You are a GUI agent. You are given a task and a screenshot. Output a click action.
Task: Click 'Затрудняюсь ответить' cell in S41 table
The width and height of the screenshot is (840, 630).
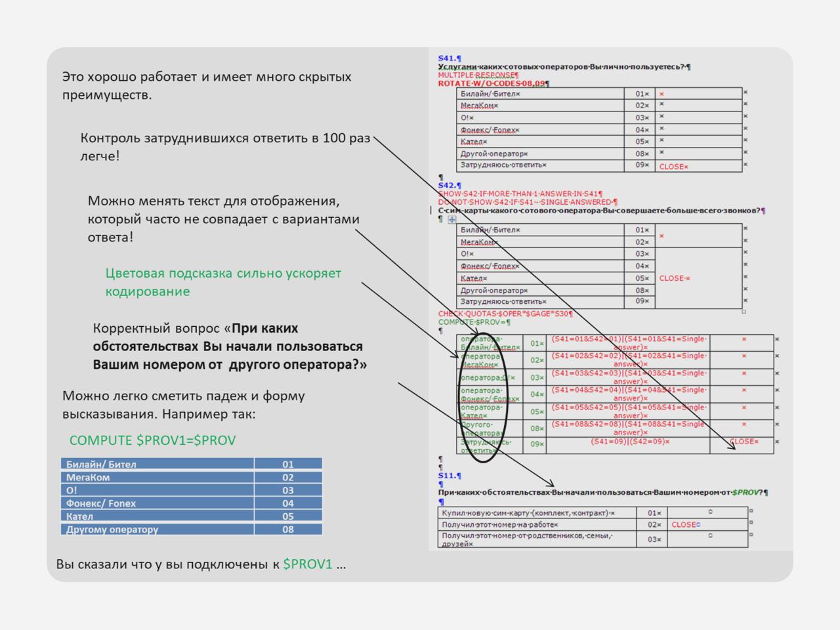[x=540, y=165]
